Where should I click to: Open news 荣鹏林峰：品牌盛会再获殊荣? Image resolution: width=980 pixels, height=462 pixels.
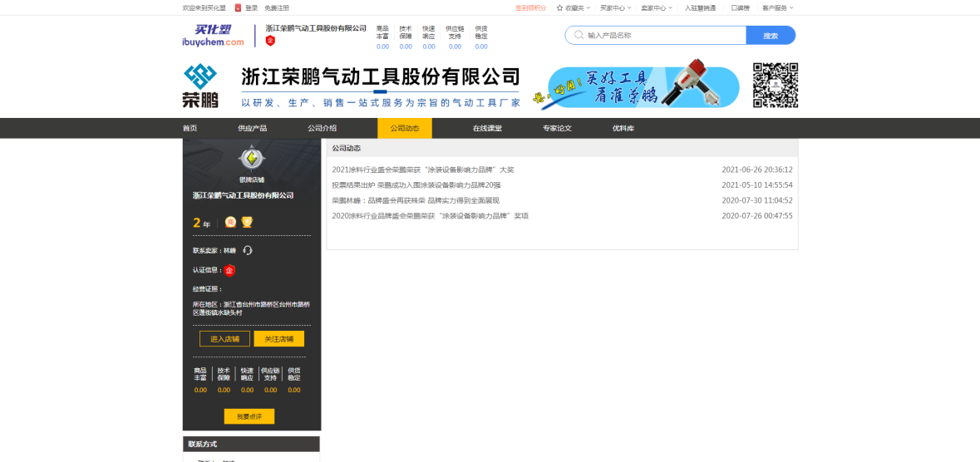416,201
